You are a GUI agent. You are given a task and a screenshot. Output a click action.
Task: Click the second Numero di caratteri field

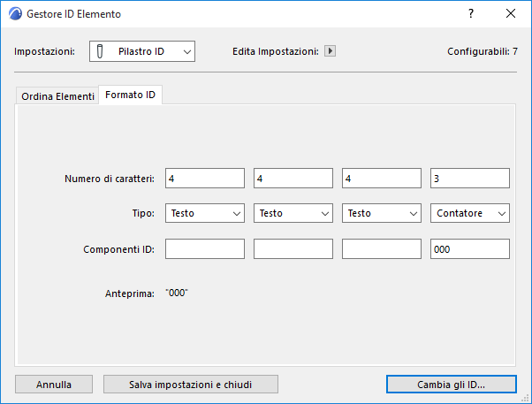293,179
